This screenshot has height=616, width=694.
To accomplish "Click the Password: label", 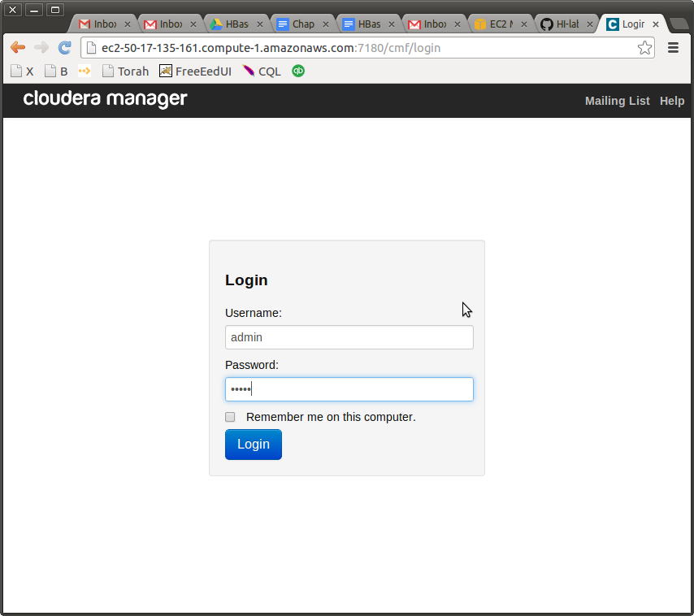I will (x=251, y=365).
